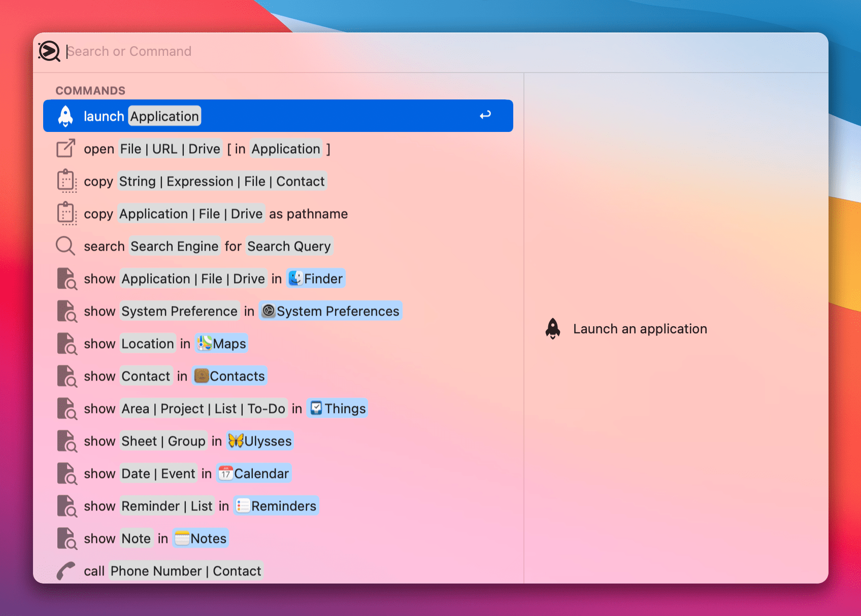Viewport: 861px width, 616px height.
Task: Click the Ulysses butterfly app icon
Action: (x=236, y=440)
